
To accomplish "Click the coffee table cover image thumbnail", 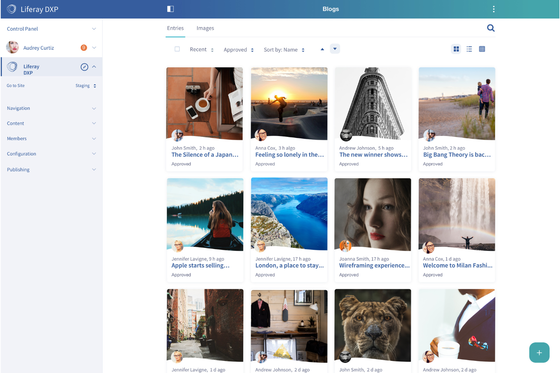I will point(205,103).
